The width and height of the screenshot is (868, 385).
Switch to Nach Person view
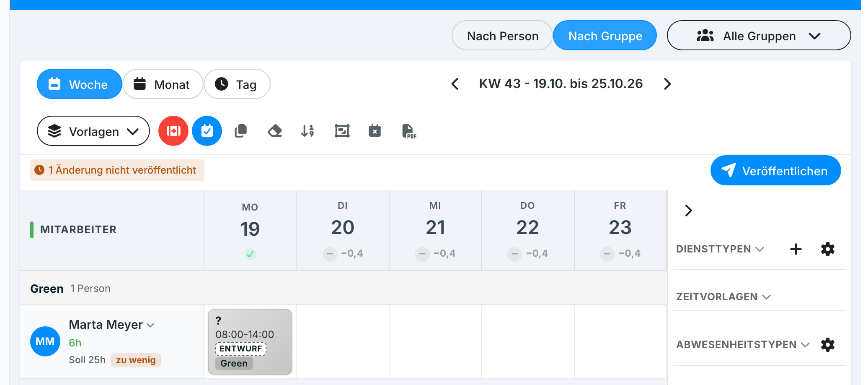(502, 36)
